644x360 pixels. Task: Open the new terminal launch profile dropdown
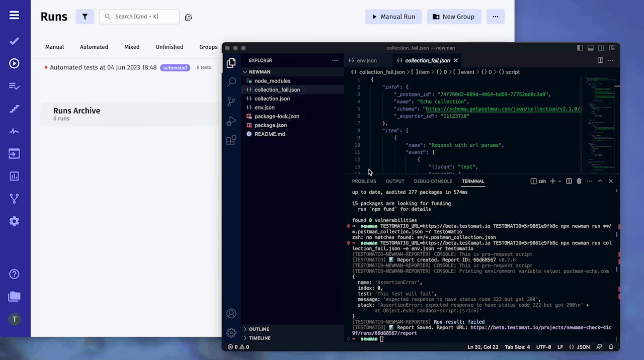point(559,181)
